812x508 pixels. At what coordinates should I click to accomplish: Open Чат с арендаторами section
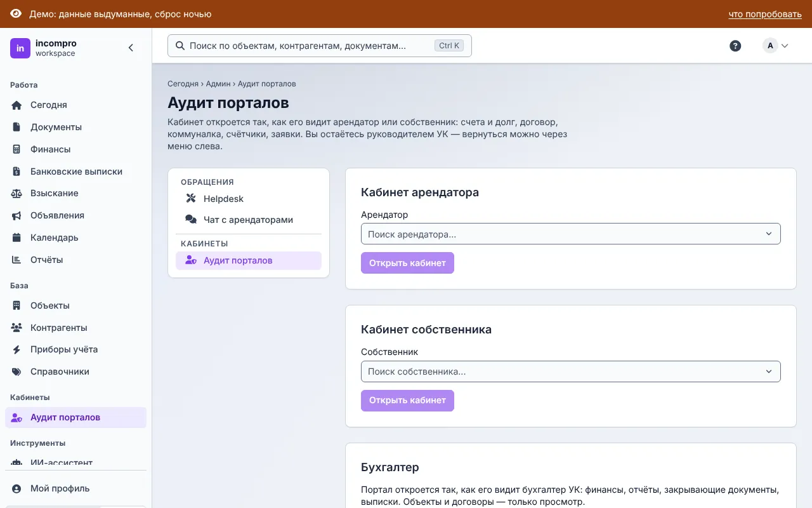click(x=249, y=220)
